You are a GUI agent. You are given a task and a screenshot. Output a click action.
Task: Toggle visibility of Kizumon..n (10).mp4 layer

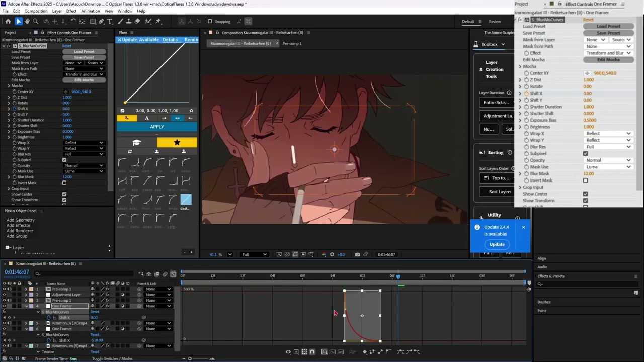[4, 323]
